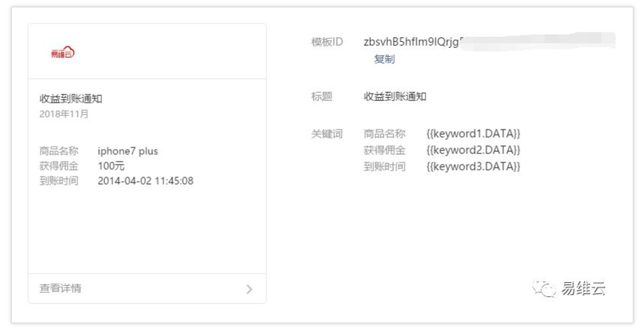Click the iphone7 plus product value
Screen dimensions: 644x330
[x=128, y=151]
